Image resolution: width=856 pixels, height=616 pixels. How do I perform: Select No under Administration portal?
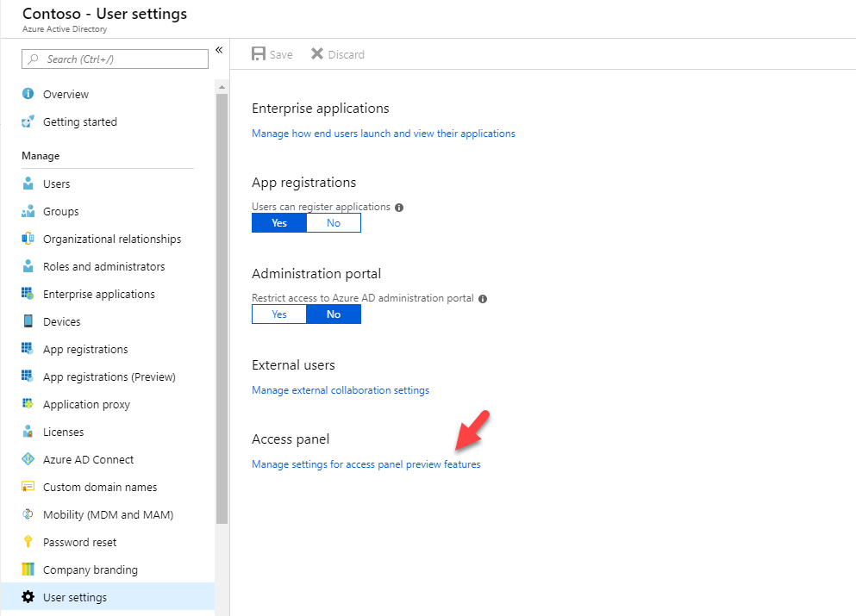(334, 314)
